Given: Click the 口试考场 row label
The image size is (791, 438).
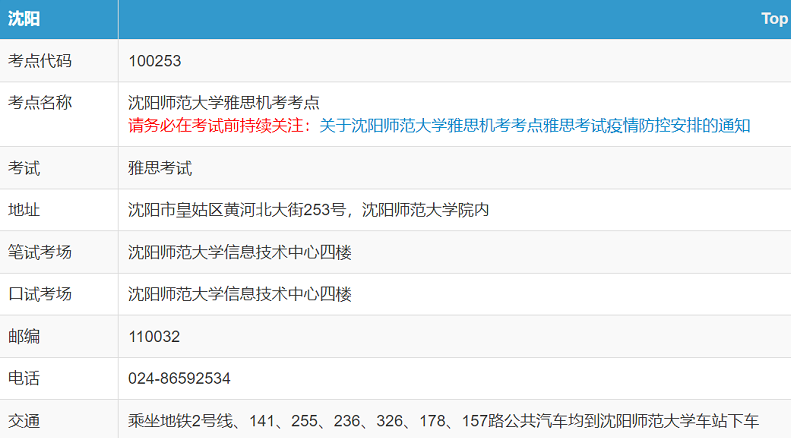Looking at the screenshot, I should [40, 294].
